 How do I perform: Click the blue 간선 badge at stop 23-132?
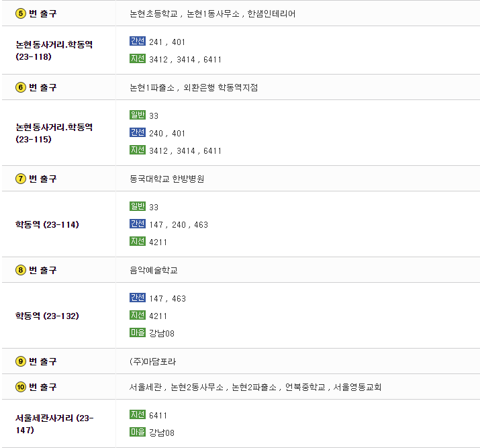[138, 298]
